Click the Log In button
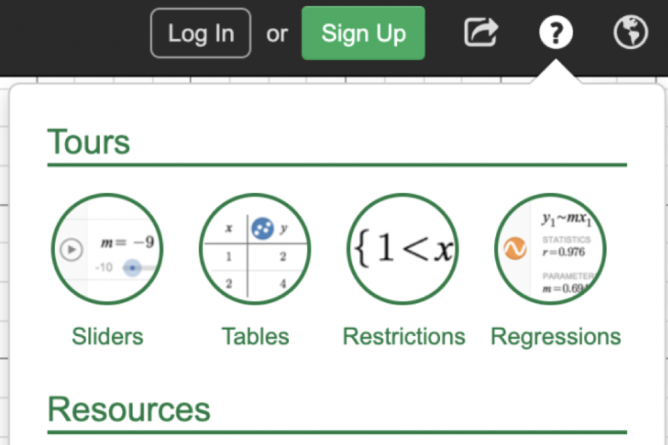This screenshot has height=445, width=668. (200, 33)
